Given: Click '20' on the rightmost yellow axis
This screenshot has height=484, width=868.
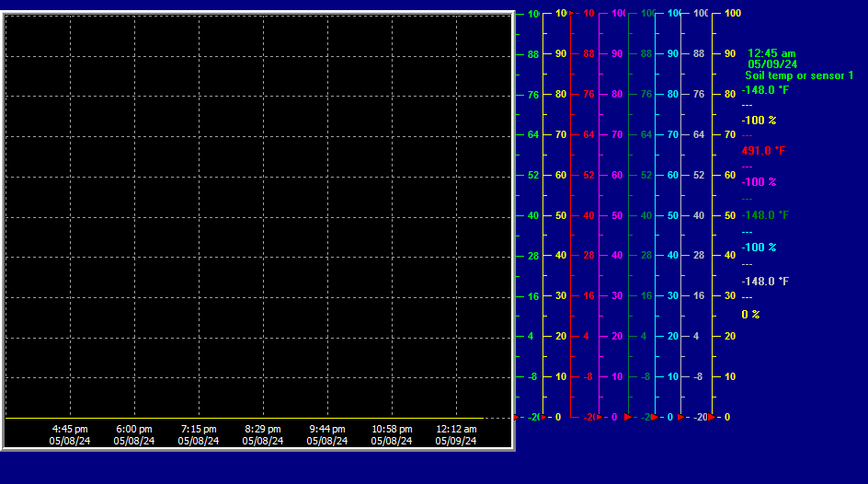Looking at the screenshot, I should click(730, 336).
